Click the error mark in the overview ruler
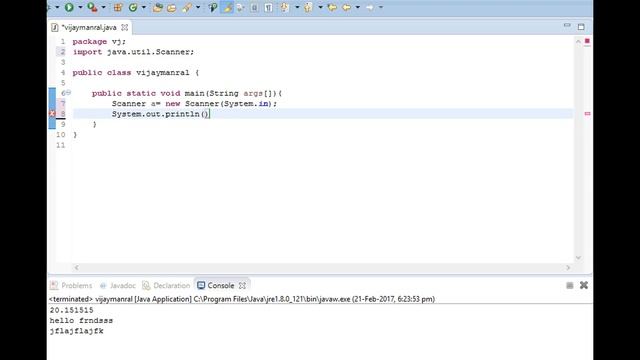 (587, 113)
